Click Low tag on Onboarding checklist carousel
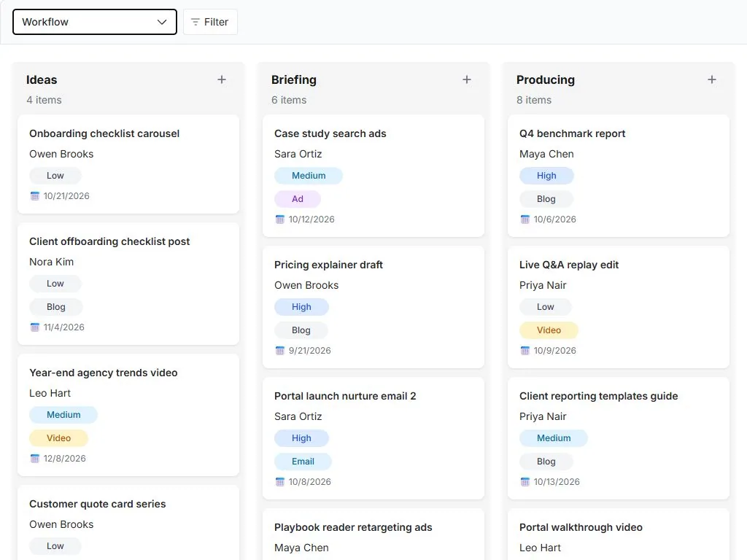747x560 pixels. click(55, 176)
